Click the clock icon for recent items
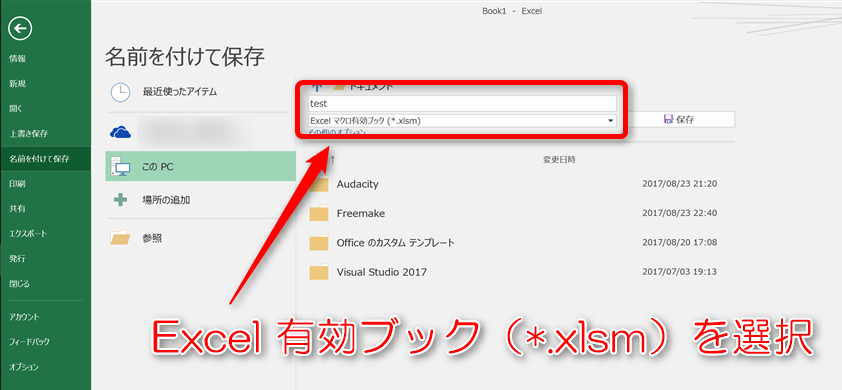Viewport: 842px width, 390px height. pos(120,92)
